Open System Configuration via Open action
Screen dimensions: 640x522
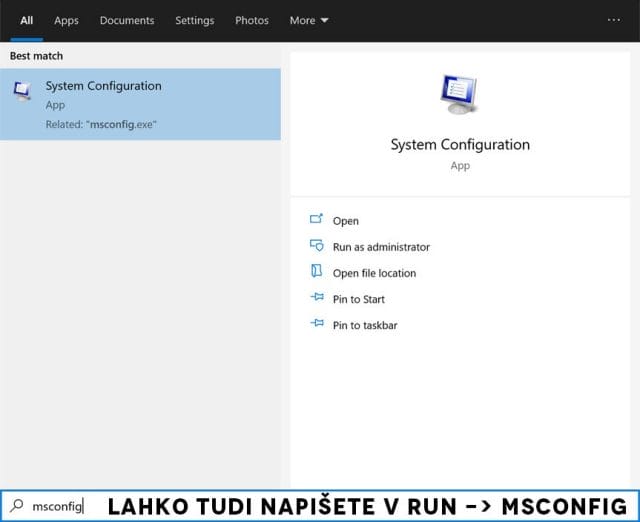pos(345,221)
